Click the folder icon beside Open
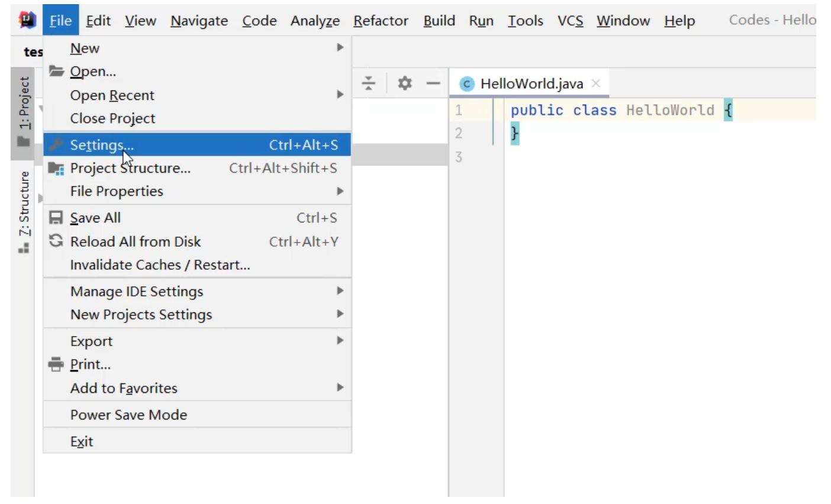831x504 pixels. [56, 72]
